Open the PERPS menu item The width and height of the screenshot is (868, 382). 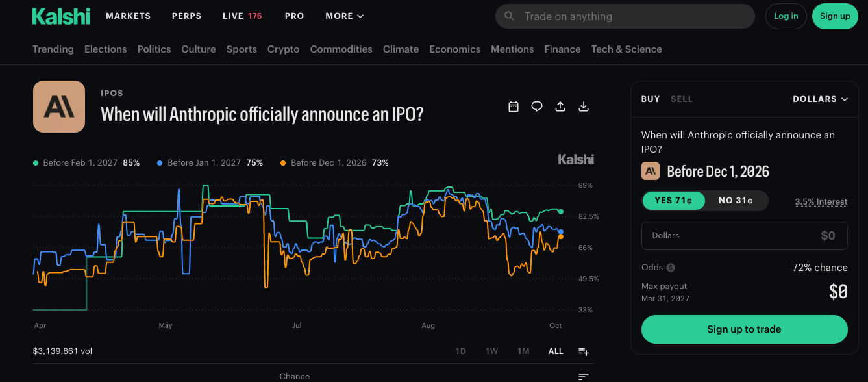pos(186,16)
